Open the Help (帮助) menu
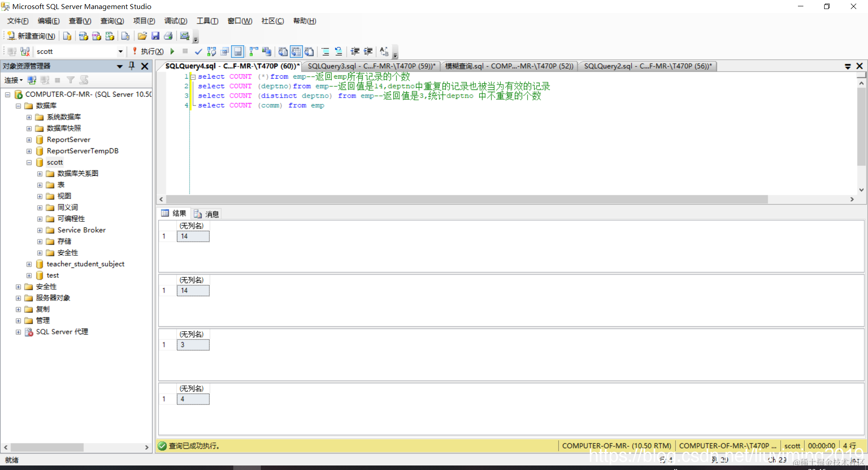The width and height of the screenshot is (868, 470). click(x=305, y=21)
